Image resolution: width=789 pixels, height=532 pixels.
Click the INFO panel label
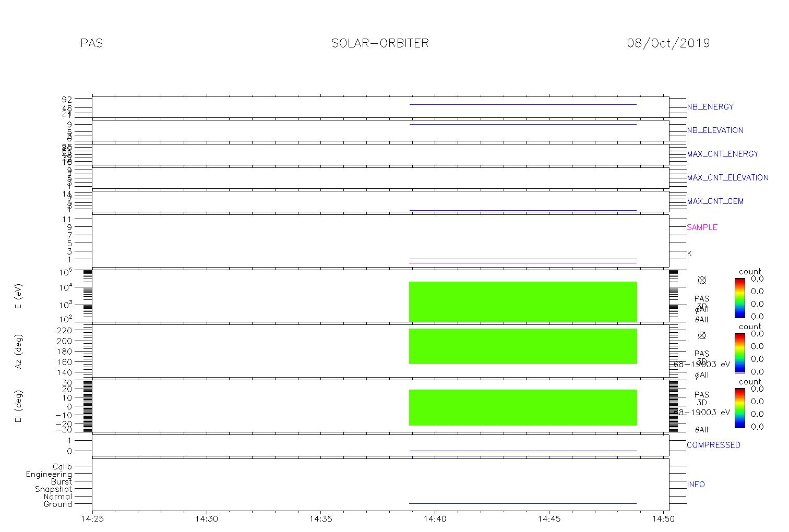click(696, 485)
